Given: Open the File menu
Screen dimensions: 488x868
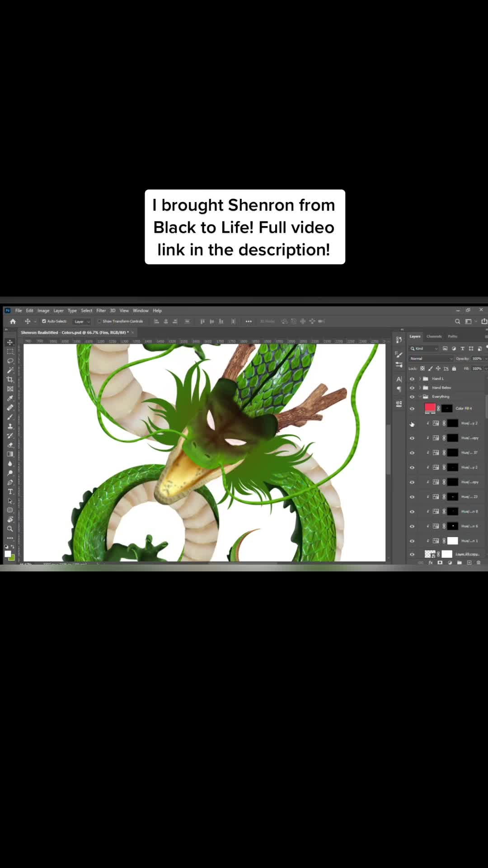Looking at the screenshot, I should point(19,311).
